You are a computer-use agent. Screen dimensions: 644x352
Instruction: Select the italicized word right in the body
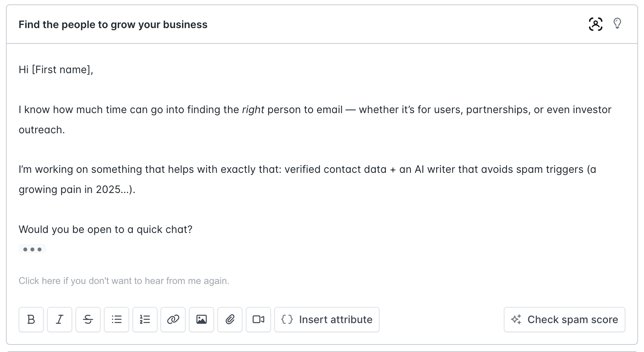point(254,110)
